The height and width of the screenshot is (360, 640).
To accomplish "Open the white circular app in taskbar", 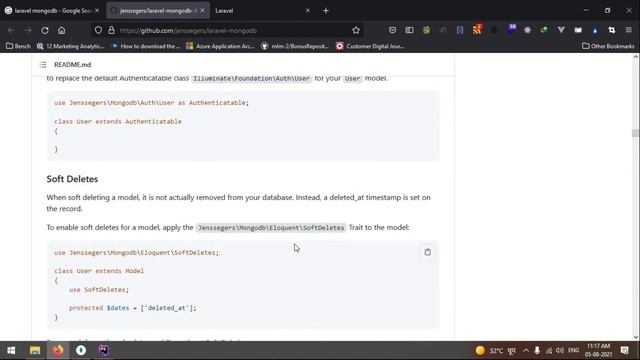I will tap(81, 350).
